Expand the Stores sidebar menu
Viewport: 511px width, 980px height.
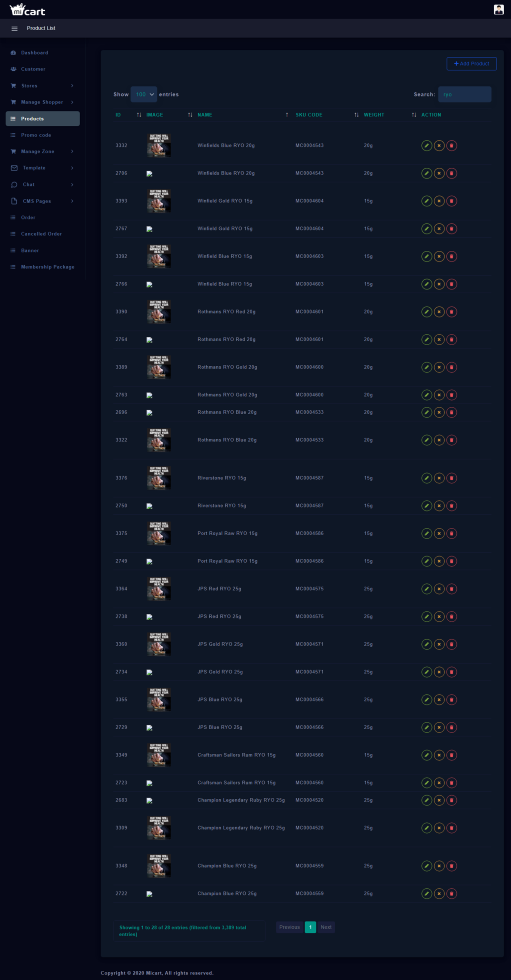click(43, 86)
